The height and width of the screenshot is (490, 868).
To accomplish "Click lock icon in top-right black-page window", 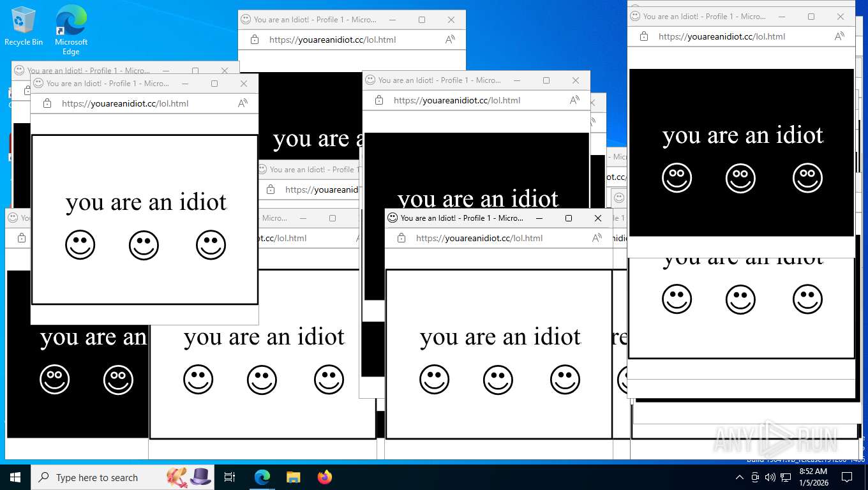I will [x=644, y=36].
